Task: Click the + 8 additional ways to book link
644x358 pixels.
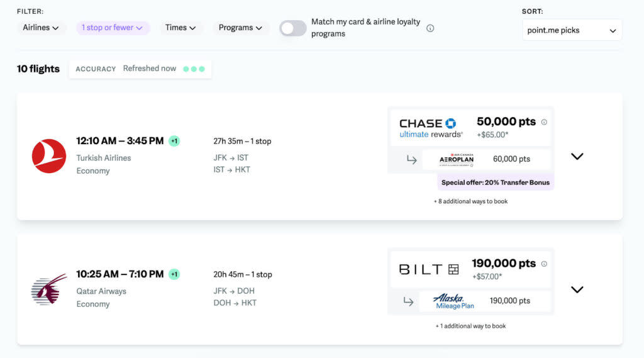Action: pos(470,201)
